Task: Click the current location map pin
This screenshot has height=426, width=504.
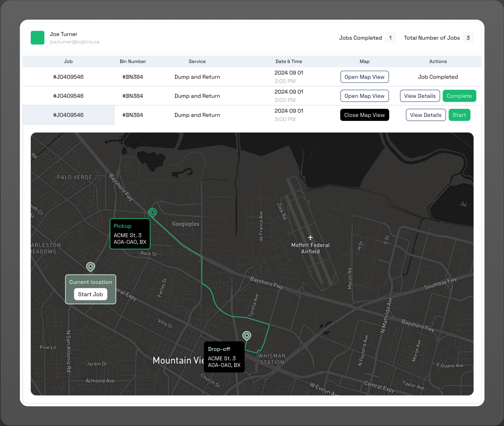Action: (91, 267)
